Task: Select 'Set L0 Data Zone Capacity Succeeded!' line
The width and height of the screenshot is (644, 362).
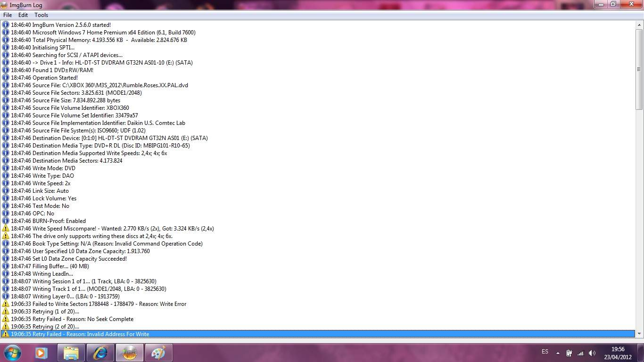Action: click(318, 259)
